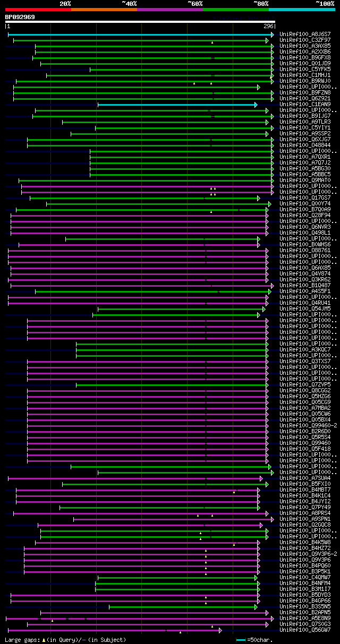340x644 pixels.
Task: Click hit UniRef100_A4S5F1
Action: click(x=305, y=291)
